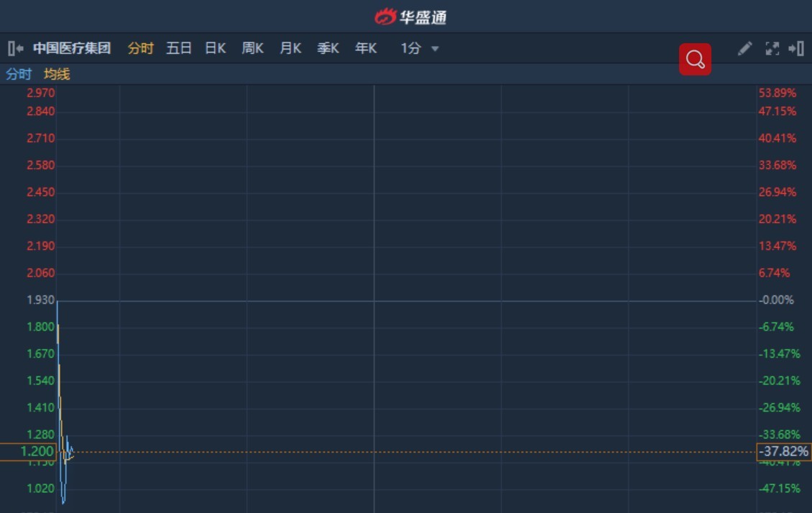
Task: Click the 2.060 price axis label
Action: (40, 273)
